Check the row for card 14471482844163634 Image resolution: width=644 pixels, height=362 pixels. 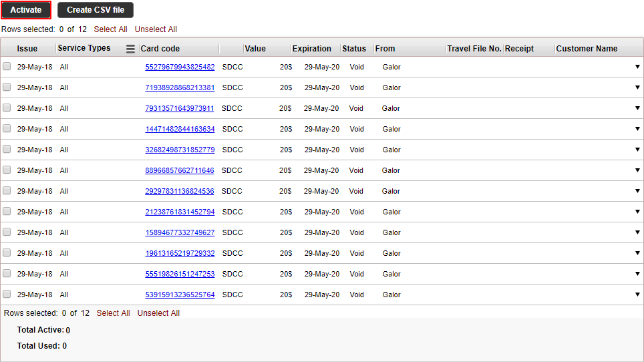click(x=7, y=128)
